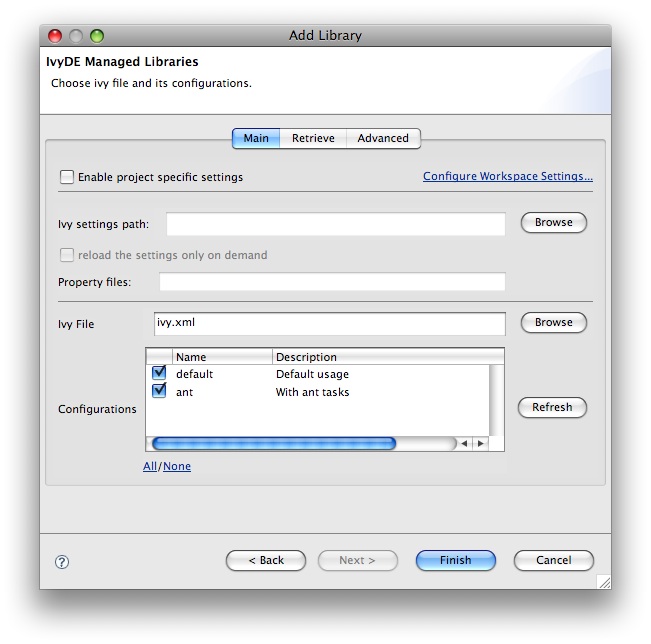
Task: Open Configure Workspace Settings link
Action: point(507,176)
